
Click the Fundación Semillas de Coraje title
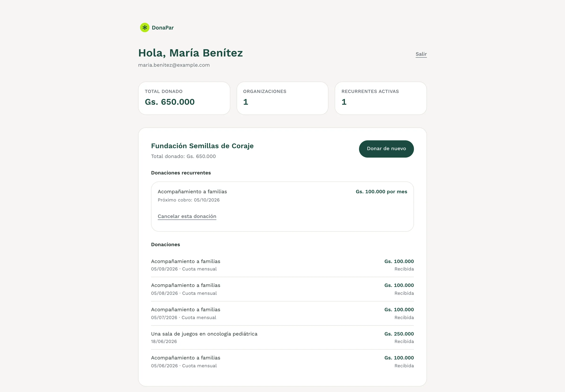(202, 146)
